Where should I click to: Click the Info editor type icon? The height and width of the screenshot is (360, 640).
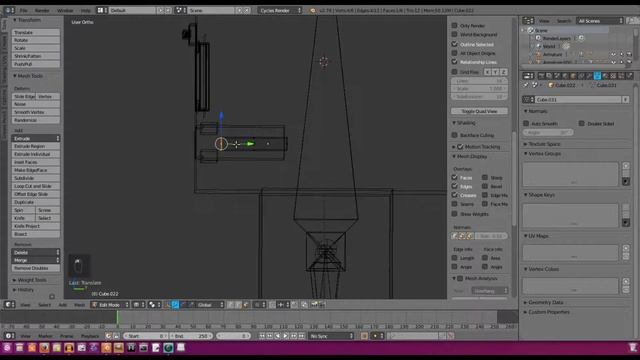(9, 10)
